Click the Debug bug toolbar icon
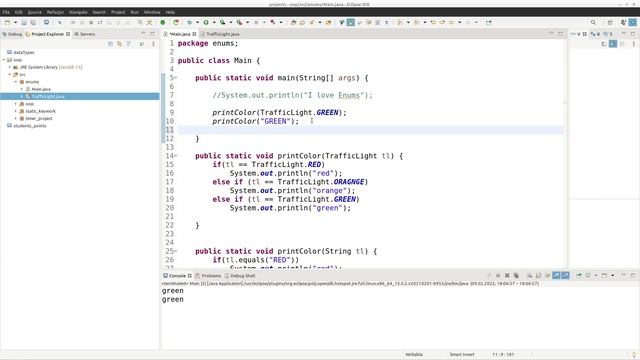Screen dimensions: 640x360 (x=189, y=22)
